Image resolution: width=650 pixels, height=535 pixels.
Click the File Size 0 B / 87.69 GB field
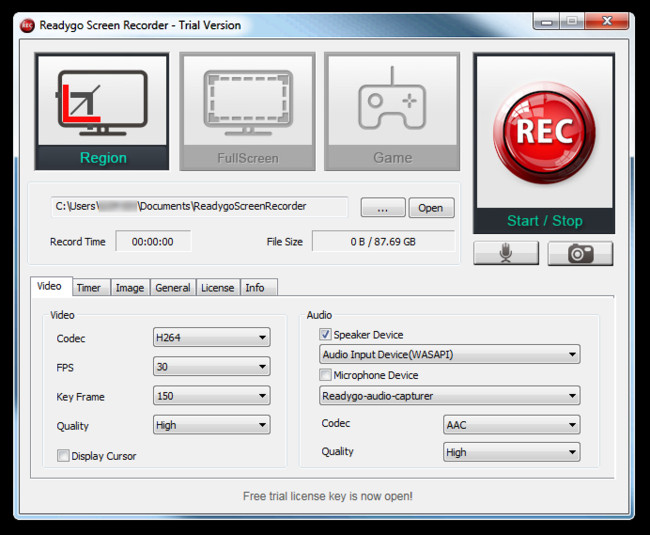(x=383, y=242)
